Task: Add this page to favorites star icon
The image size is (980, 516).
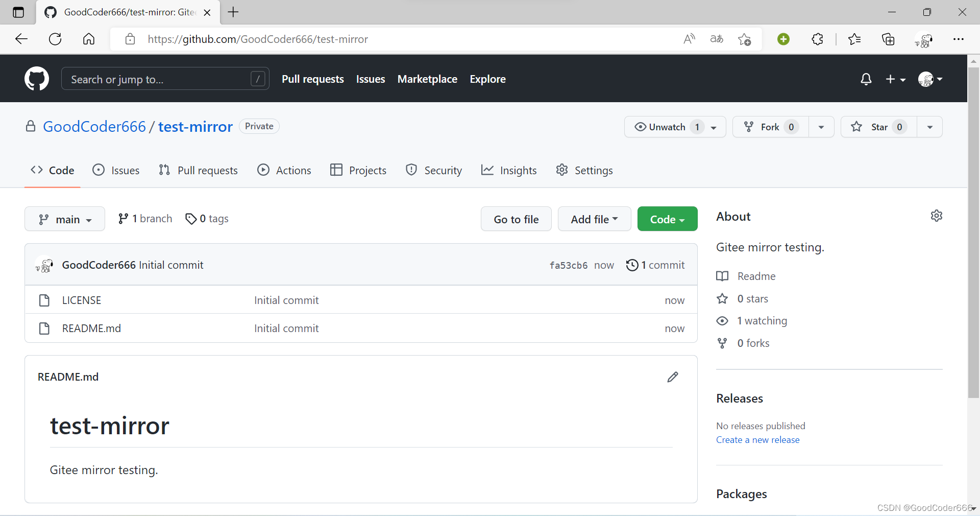Action: [x=744, y=39]
